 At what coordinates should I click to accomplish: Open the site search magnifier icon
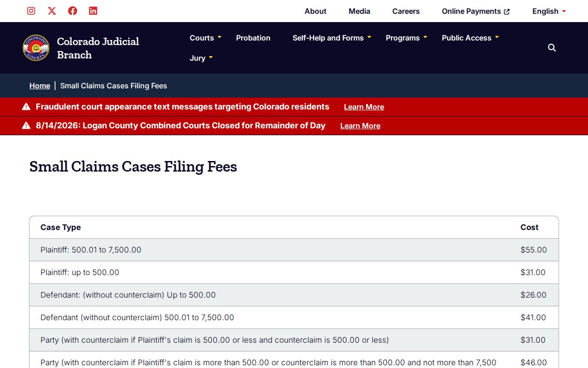[x=552, y=48]
